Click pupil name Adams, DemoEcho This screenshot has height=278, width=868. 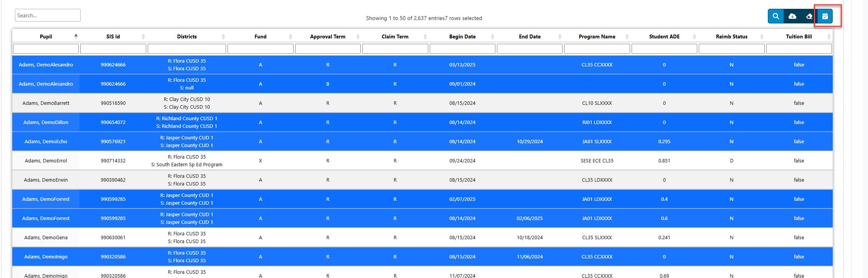[46, 141]
